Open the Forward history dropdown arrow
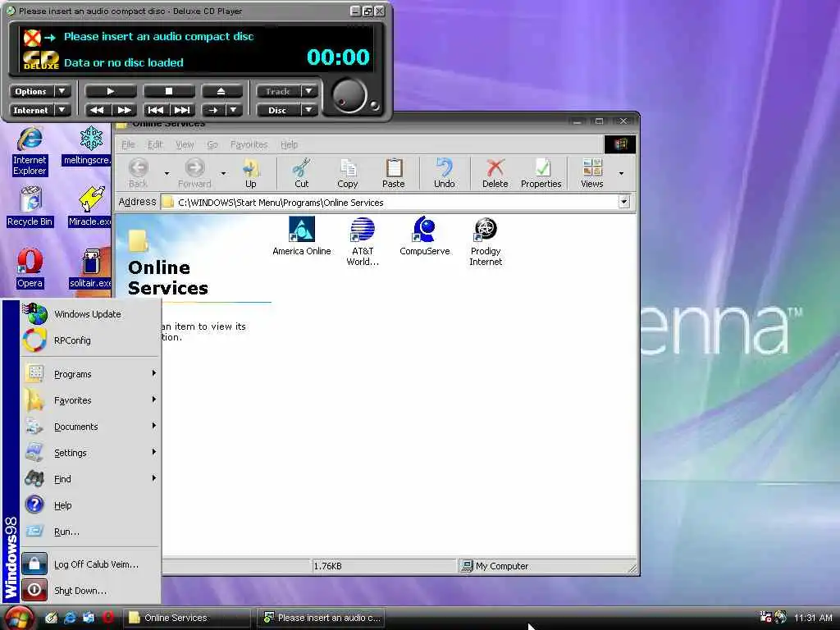Image resolution: width=840 pixels, height=630 pixels. tap(223, 173)
